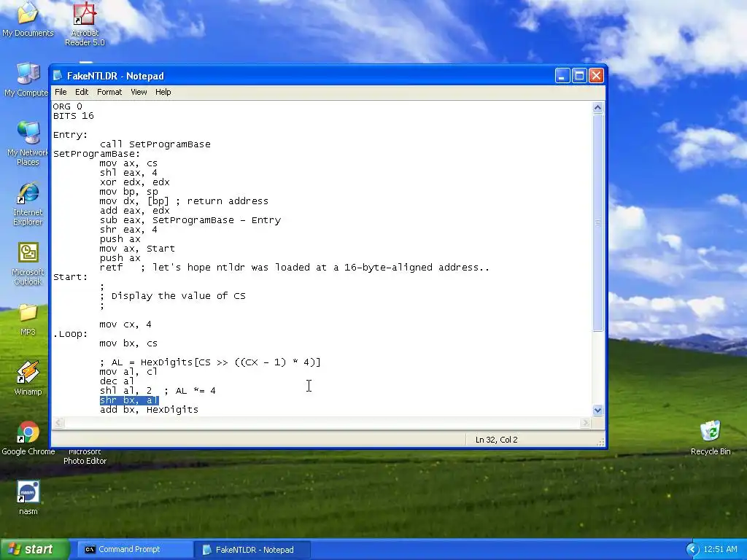Image resolution: width=747 pixels, height=560 pixels.
Task: Open the Edit menu in Notepad
Action: tap(82, 92)
